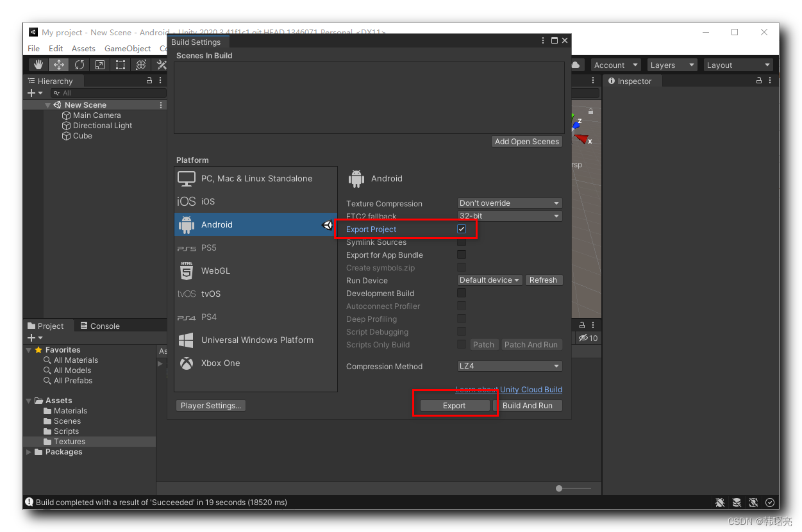Image resolution: width=802 pixels, height=532 pixels.
Task: Select the Transform tool in the toolbar
Action: 141,65
